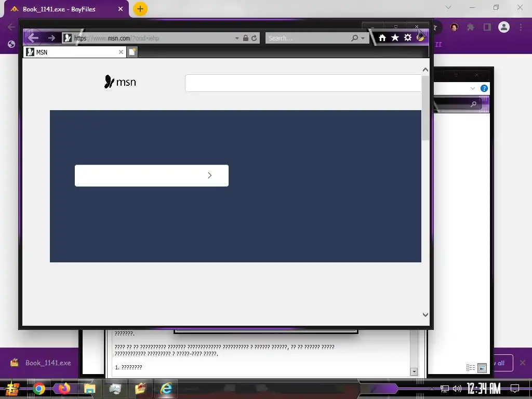Viewport: 532px width, 399px height.
Task: Open the Start menu
Action: coord(12,389)
